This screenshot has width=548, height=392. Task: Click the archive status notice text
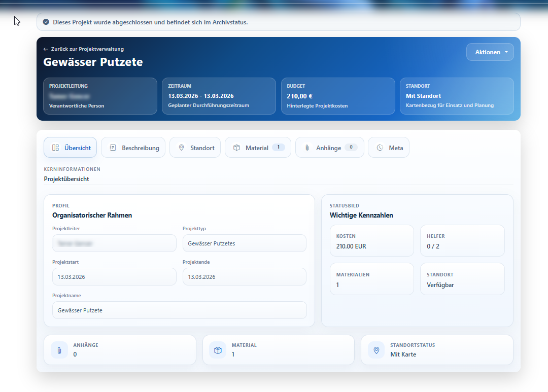tap(150, 22)
